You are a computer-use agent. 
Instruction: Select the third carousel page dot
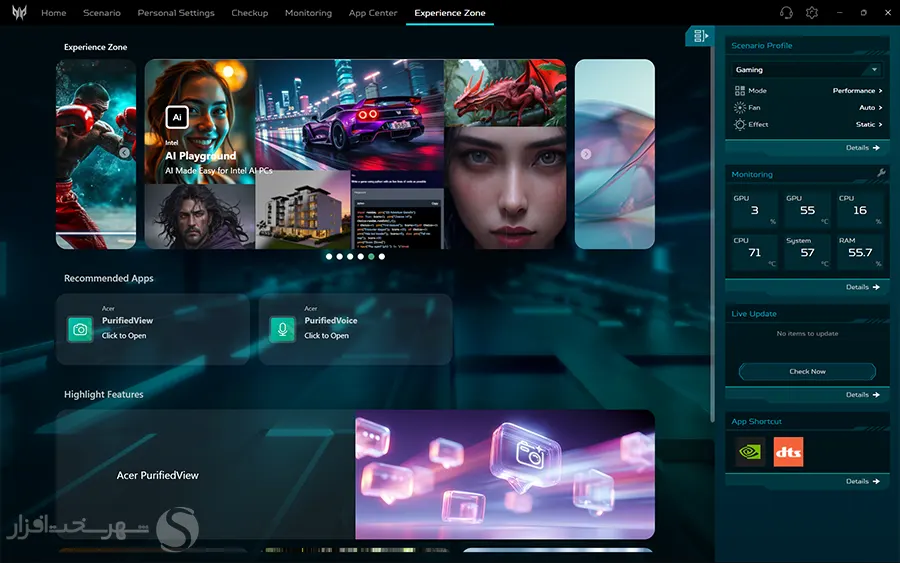[350, 257]
